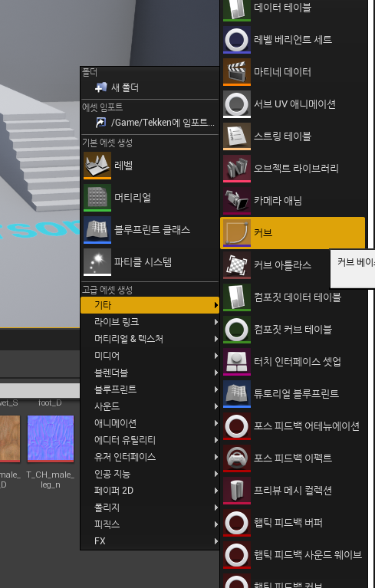Select the 머티리얼 material icon

click(x=97, y=198)
